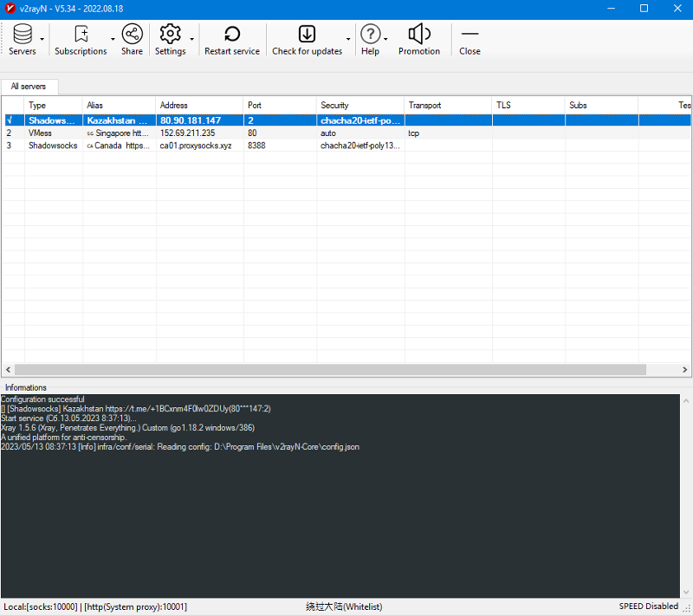This screenshot has width=693, height=616.
Task: Click the 'Configuration successful' log line
Action: click(42, 399)
